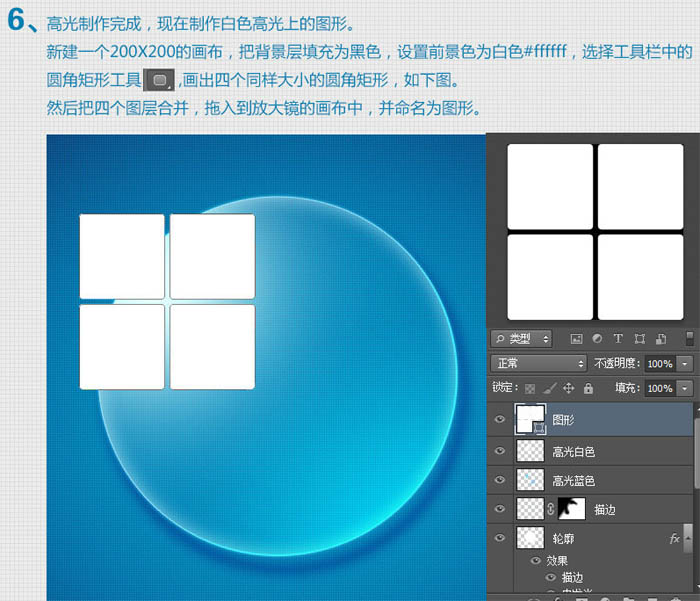Select the 轮廓 layer thumbnail
Screen dimensions: 700x601
[x=530, y=538]
